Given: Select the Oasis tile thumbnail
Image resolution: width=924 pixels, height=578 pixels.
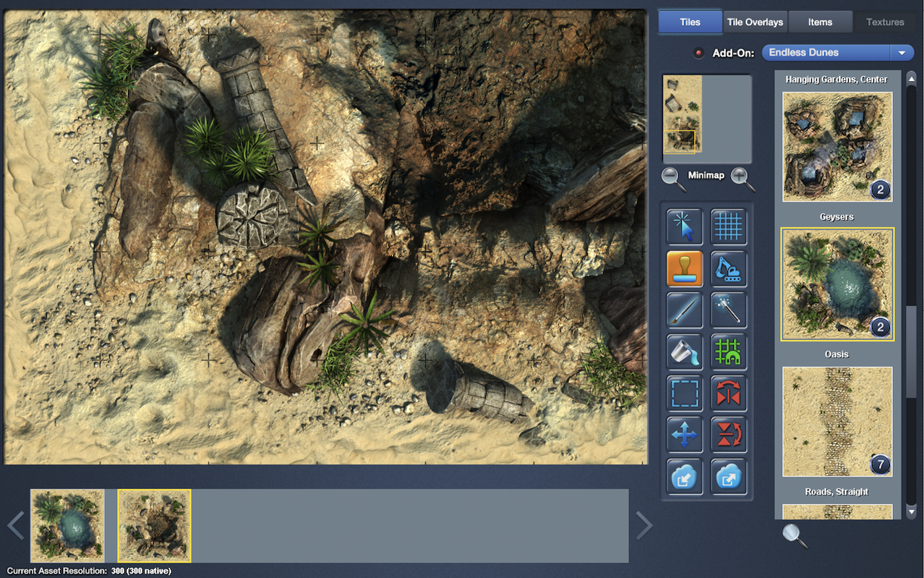Looking at the screenshot, I should click(x=837, y=284).
